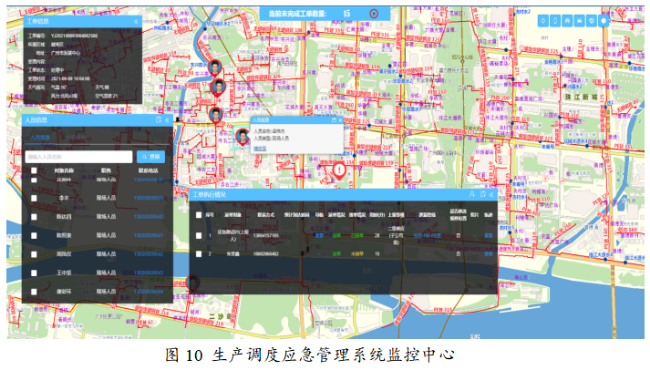
Task: Click the white circle icon ending the map toolbar
Action: coord(604,21)
